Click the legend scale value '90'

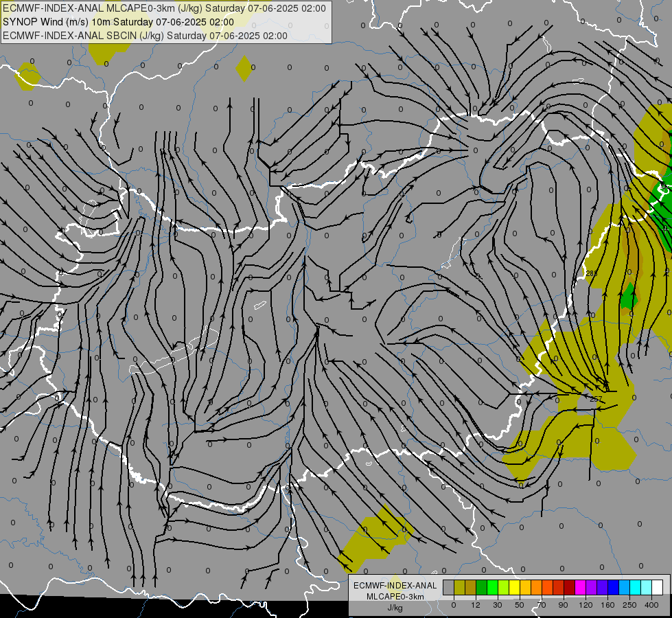[563, 605]
